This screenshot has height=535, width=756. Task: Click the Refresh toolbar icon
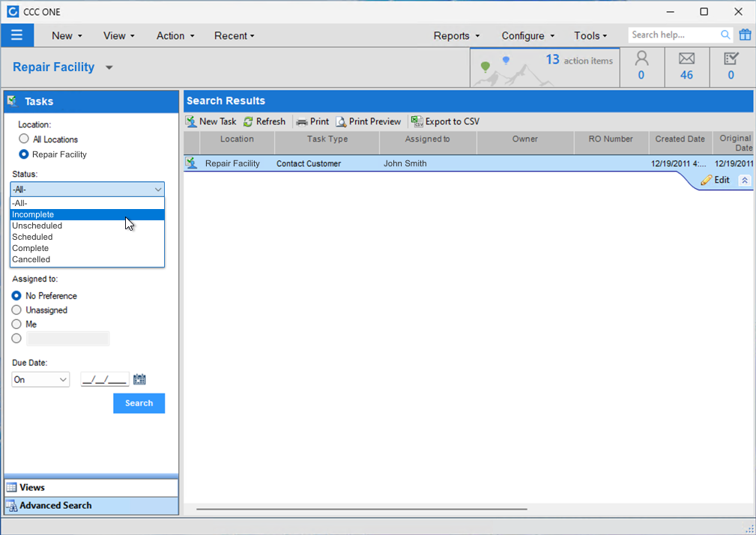tap(248, 121)
